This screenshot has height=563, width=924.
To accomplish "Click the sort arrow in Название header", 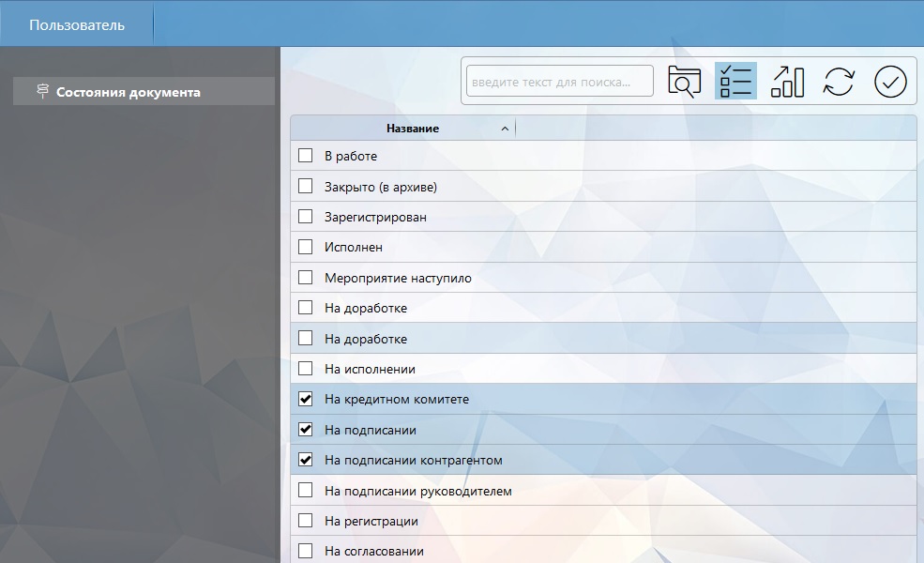I will coord(505,129).
